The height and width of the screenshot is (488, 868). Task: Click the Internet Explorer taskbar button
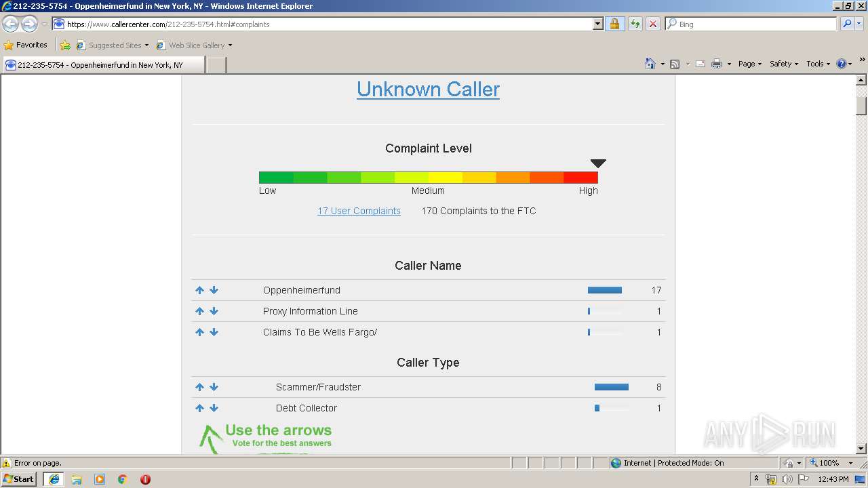(54, 479)
